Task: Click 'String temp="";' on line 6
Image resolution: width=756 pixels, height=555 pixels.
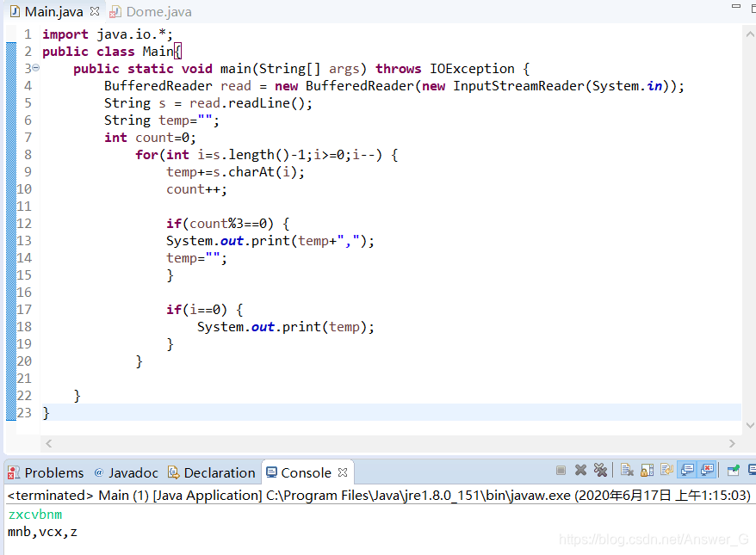Action: point(162,120)
